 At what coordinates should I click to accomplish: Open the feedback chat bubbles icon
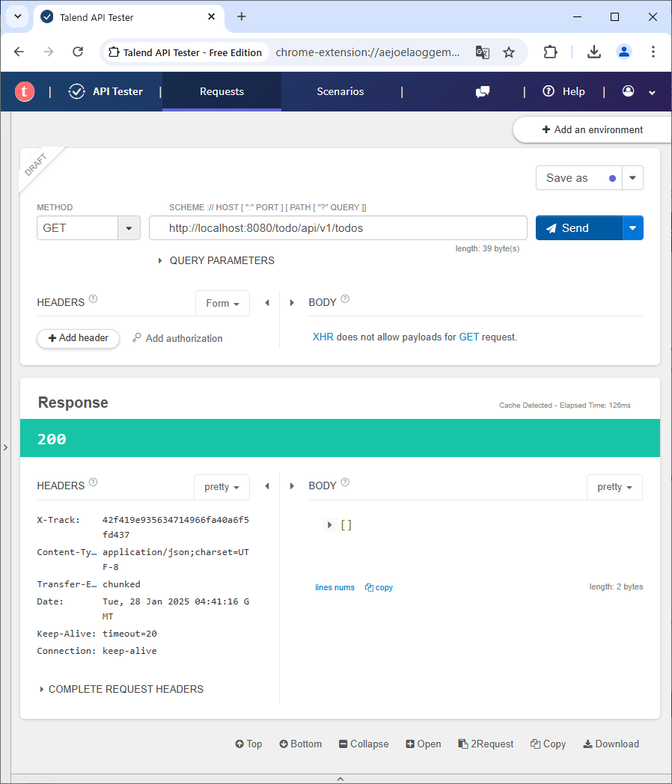[483, 91]
